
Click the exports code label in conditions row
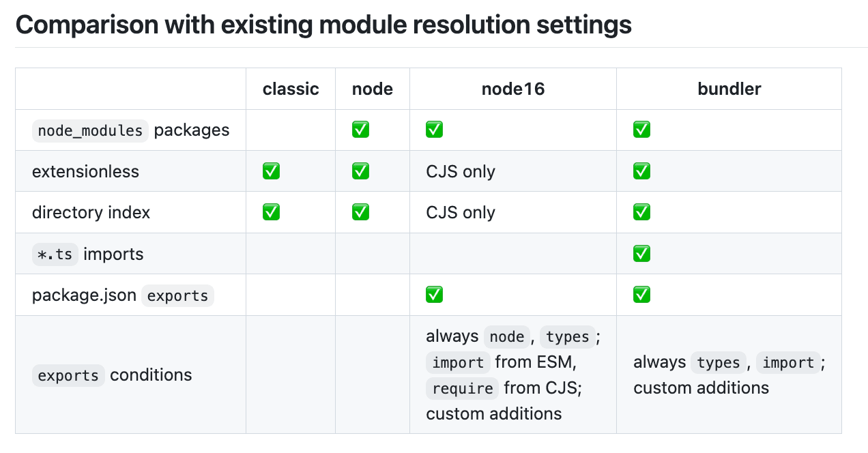[68, 375]
